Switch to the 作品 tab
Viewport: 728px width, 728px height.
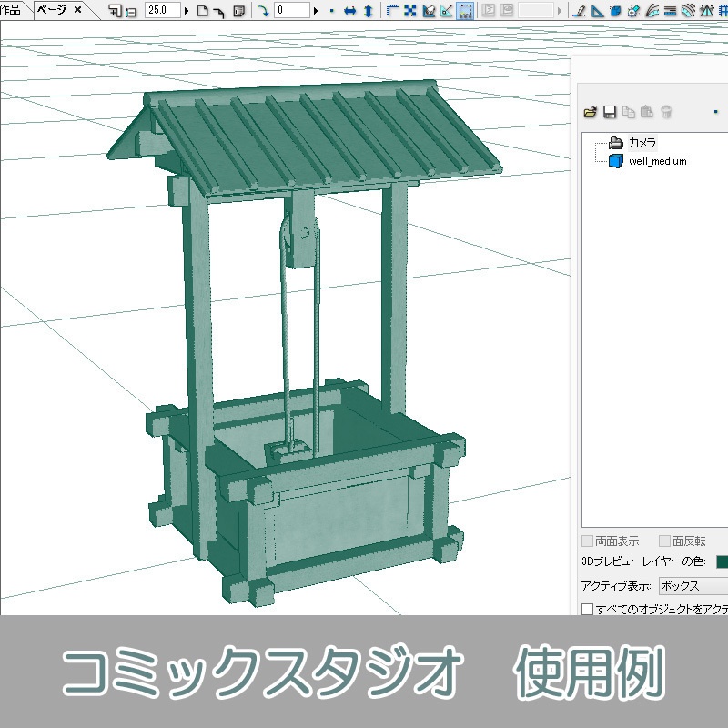11,11
